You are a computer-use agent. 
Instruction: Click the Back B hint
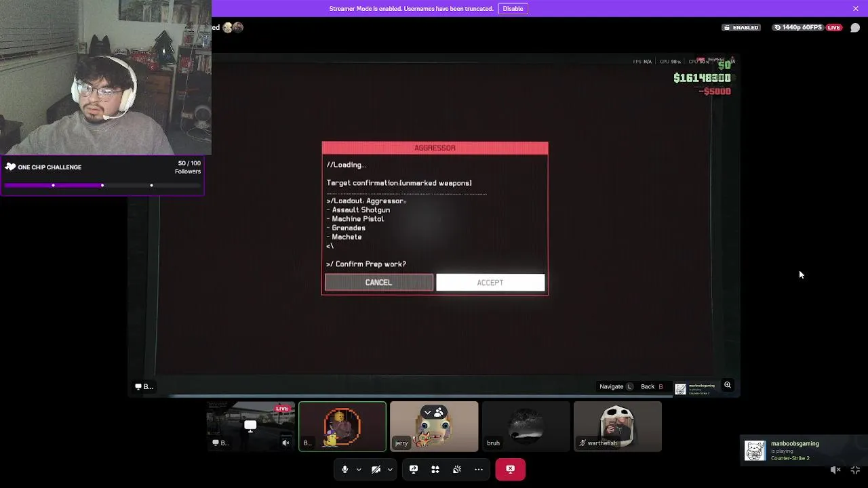click(652, 386)
